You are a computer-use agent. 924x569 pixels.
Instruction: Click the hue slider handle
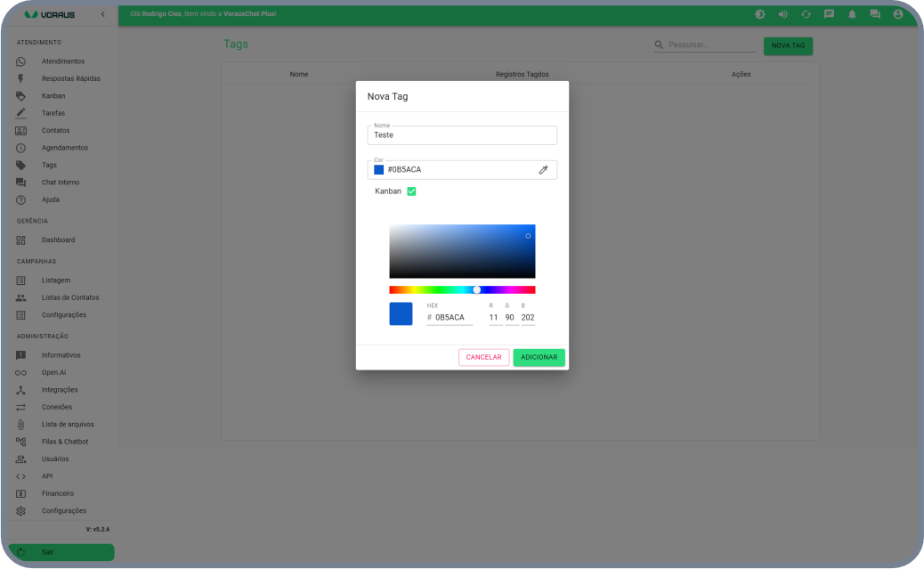(477, 289)
